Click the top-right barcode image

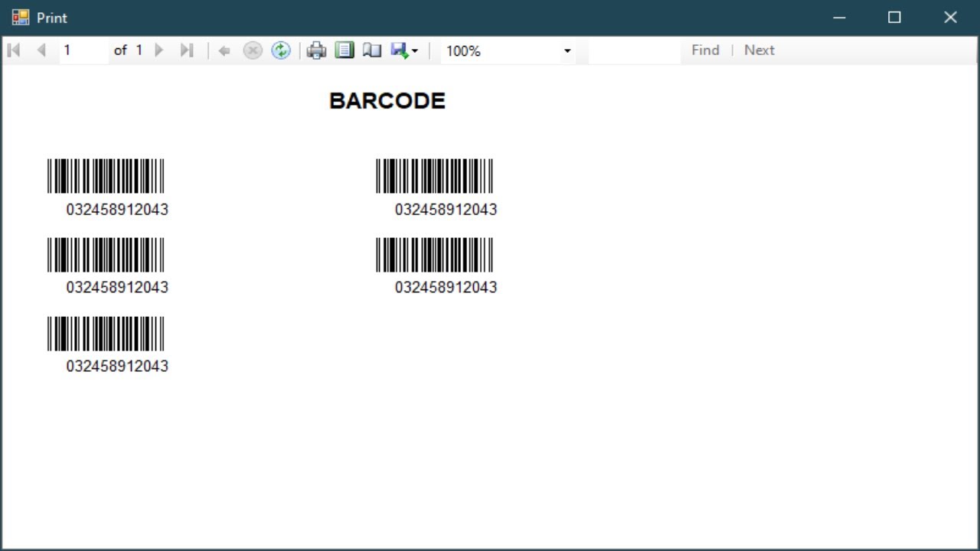click(x=434, y=176)
